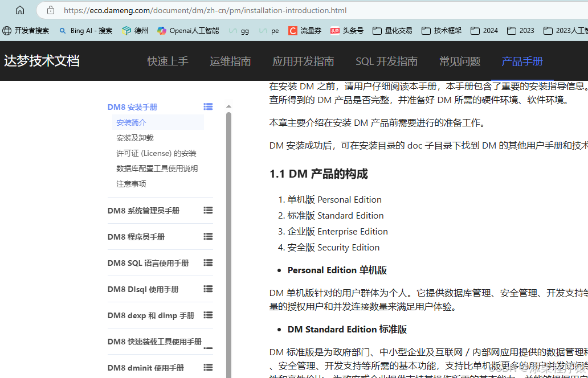Click the site lock icon in address bar

(x=51, y=10)
